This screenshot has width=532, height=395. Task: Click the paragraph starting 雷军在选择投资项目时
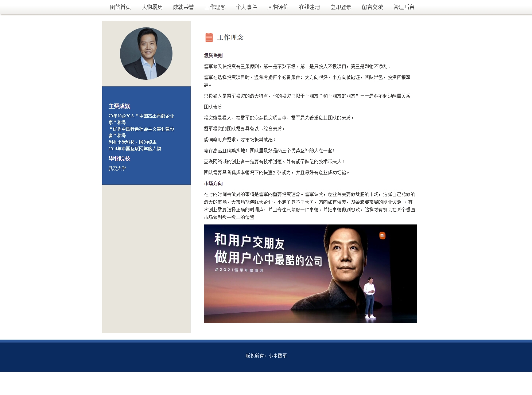pos(307,81)
